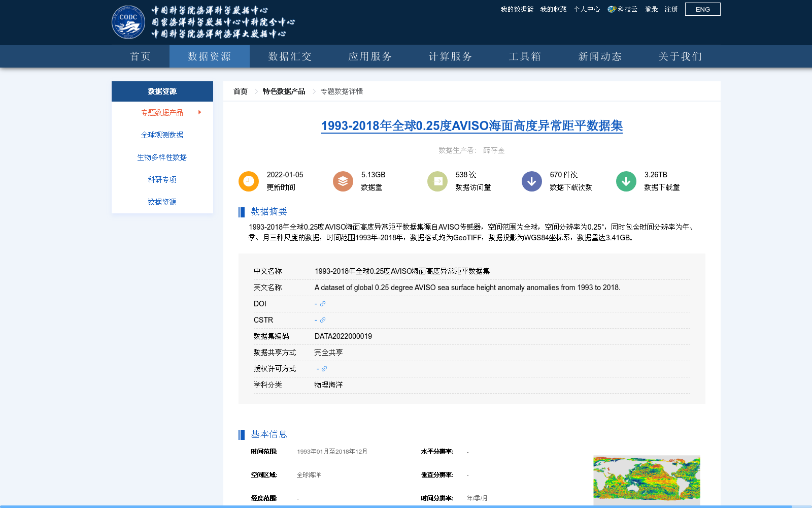The height and width of the screenshot is (508, 812).
Task: Click the layered data-volume icon
Action: [x=343, y=181]
